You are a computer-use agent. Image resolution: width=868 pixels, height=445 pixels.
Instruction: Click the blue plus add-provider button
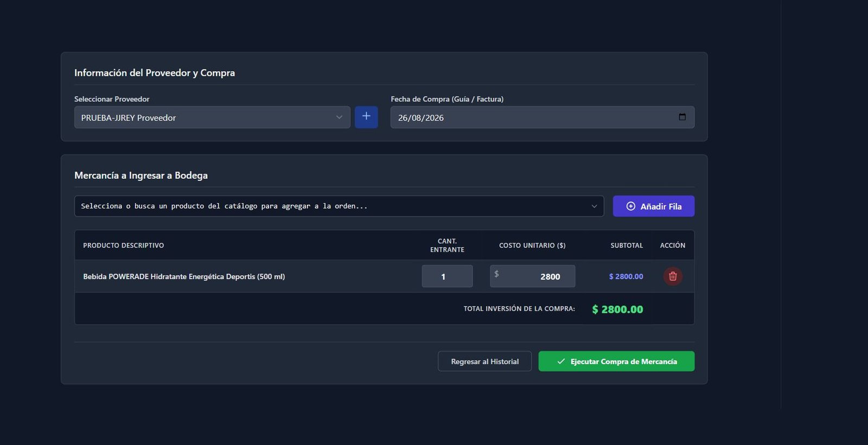[x=366, y=117]
